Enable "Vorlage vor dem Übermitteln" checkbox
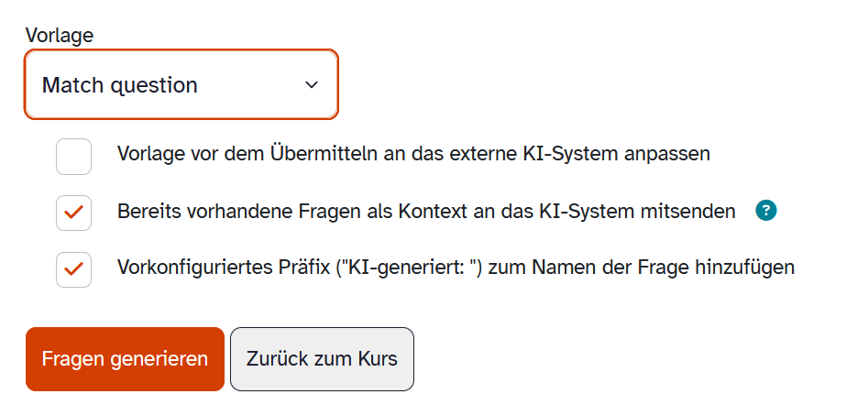868x405 pixels. pyautogui.click(x=73, y=156)
